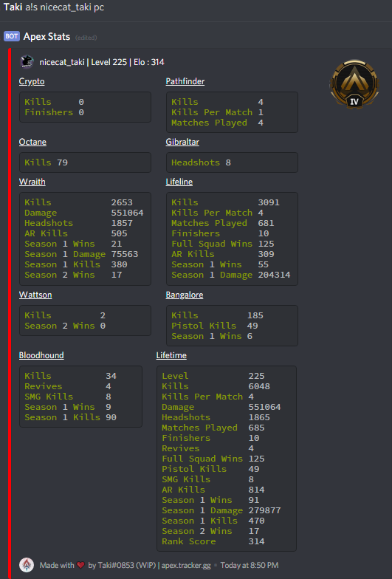Click Lifetime Season 1 Wins 91 row
This screenshot has height=579, width=392.
[x=210, y=500]
